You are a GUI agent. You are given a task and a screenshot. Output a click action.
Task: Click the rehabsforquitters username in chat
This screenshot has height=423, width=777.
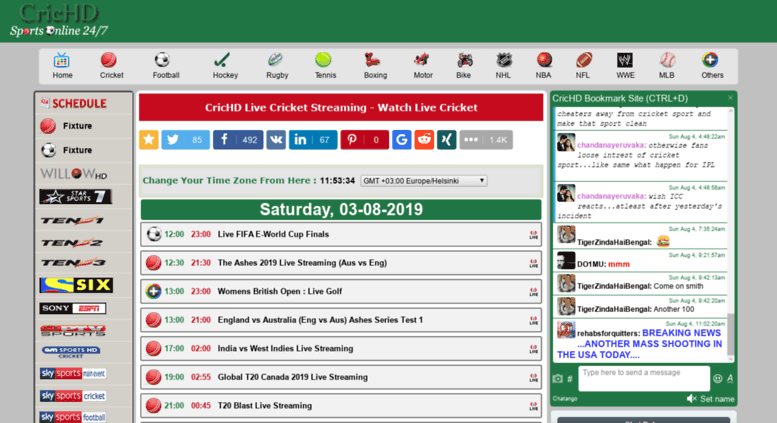(609, 333)
